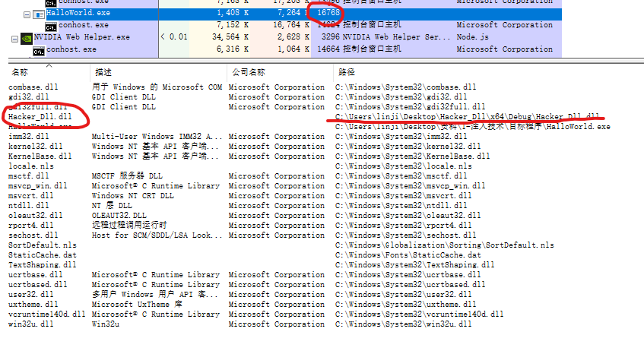Select win32u.dll in the DLL list

click(31, 324)
